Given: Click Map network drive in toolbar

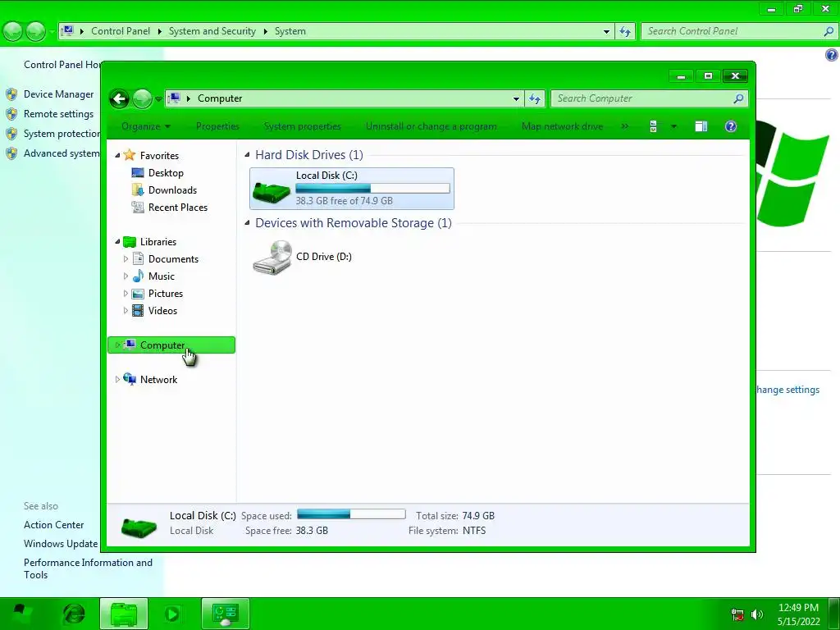Looking at the screenshot, I should [x=562, y=126].
